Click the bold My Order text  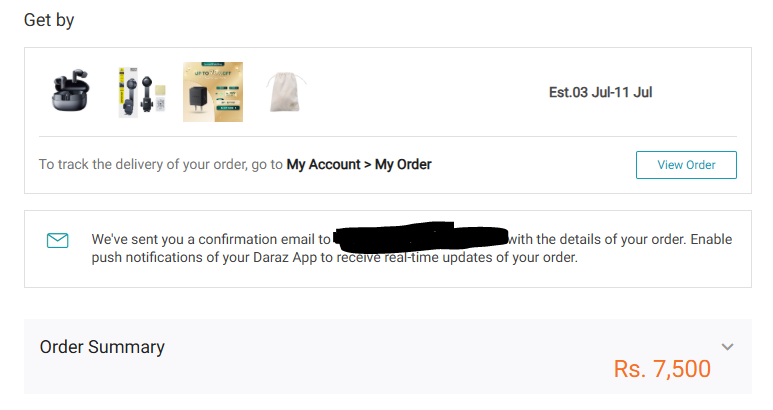pos(403,164)
